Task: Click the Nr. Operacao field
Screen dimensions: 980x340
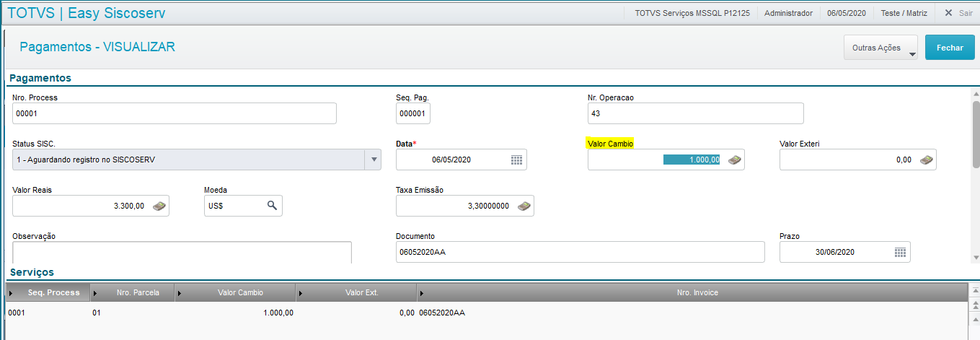Action: tap(696, 113)
